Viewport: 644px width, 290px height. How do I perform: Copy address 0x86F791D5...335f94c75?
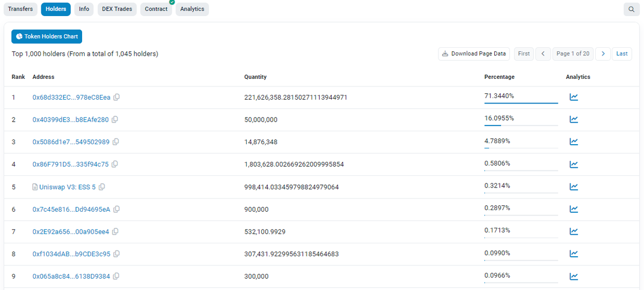(x=115, y=164)
